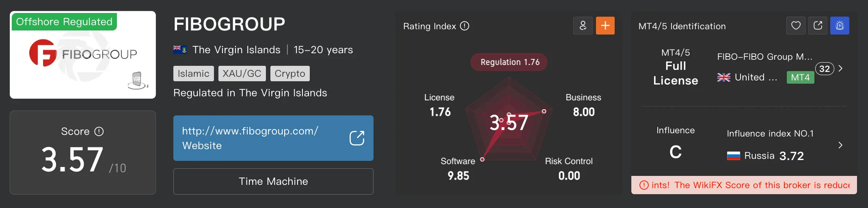Screen dimensions: 868x208
Task: Click the MT4 green platform badge
Action: (x=800, y=77)
